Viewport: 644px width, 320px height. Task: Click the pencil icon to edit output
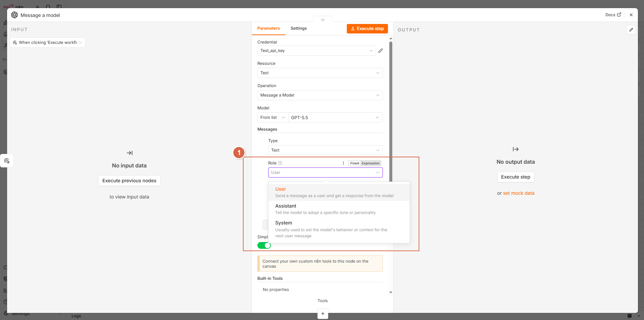631,30
